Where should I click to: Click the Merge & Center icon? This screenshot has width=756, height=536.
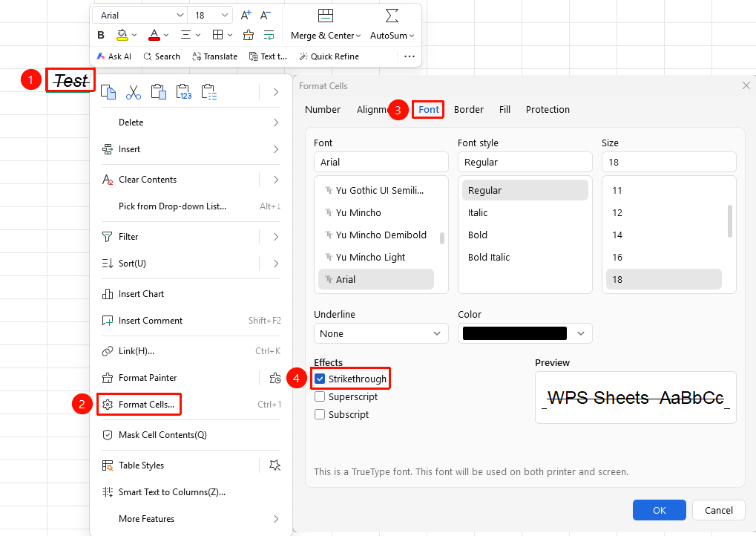point(326,16)
